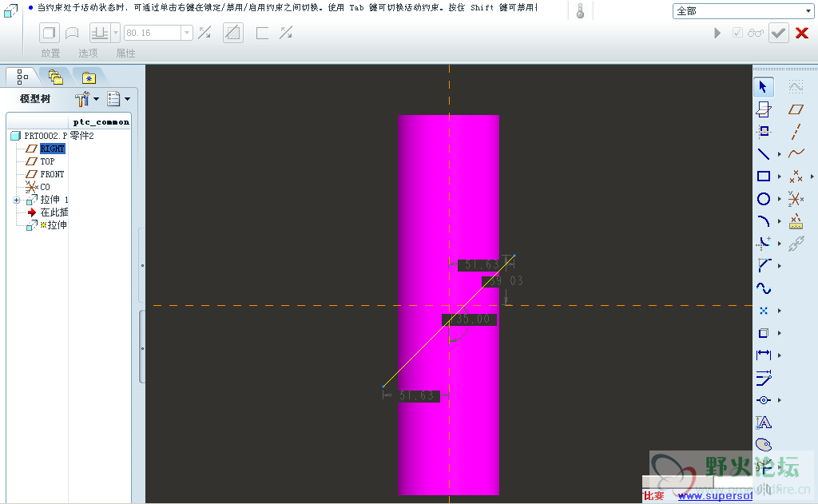
Task: Expand the depth option dropdown arrow
Action: (x=115, y=33)
